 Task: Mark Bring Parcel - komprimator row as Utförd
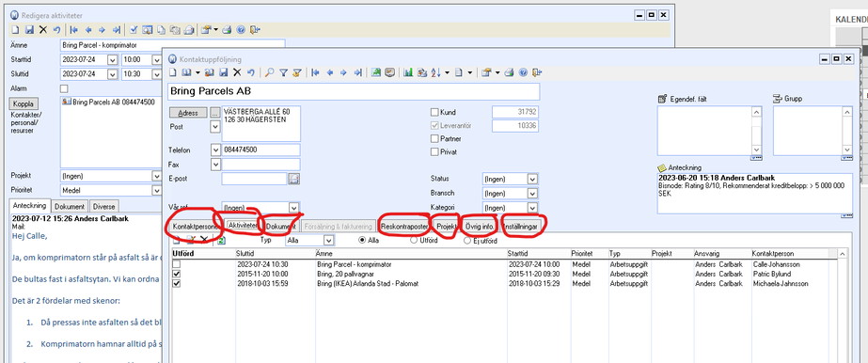(177, 264)
